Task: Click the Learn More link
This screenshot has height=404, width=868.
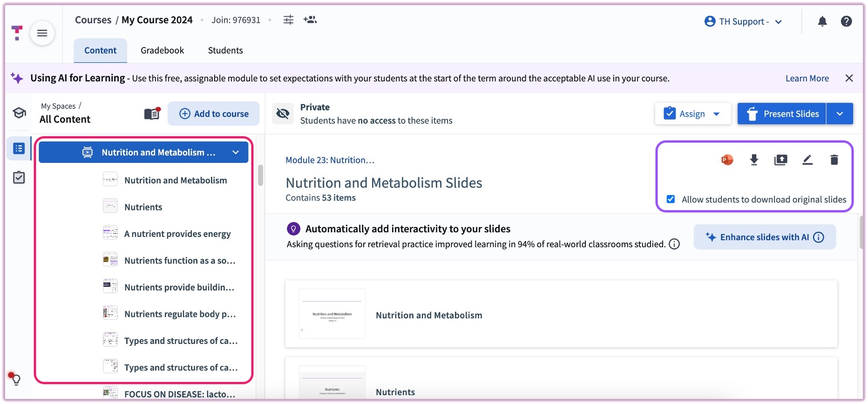Action: (807, 78)
